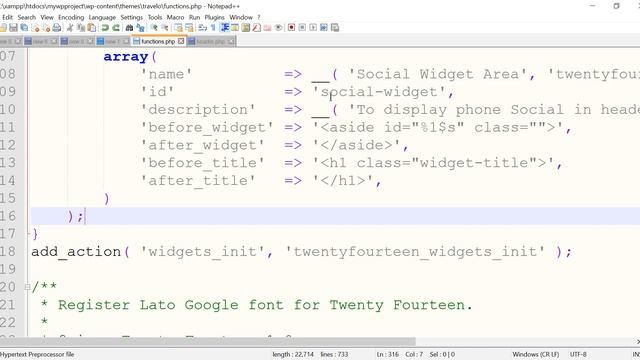The width and height of the screenshot is (640, 360).
Task: Click 'Windows (CR LF)' line ending status
Action: [x=536, y=354]
